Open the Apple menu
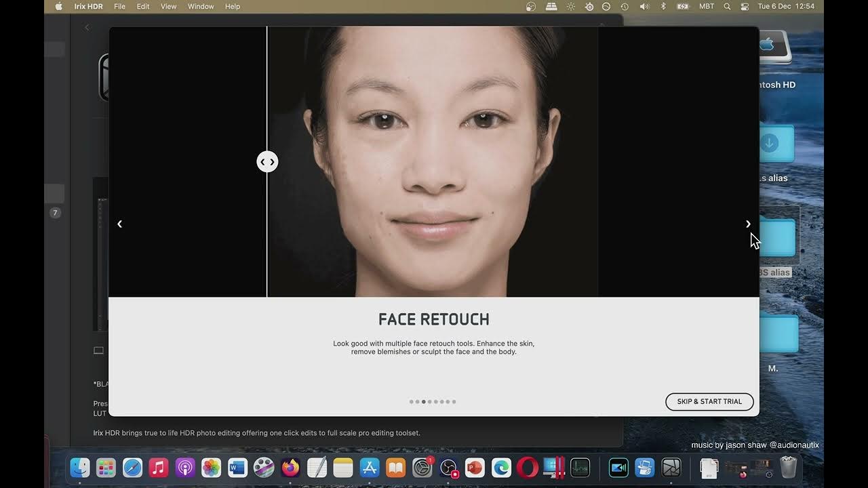The image size is (868, 488). (58, 6)
